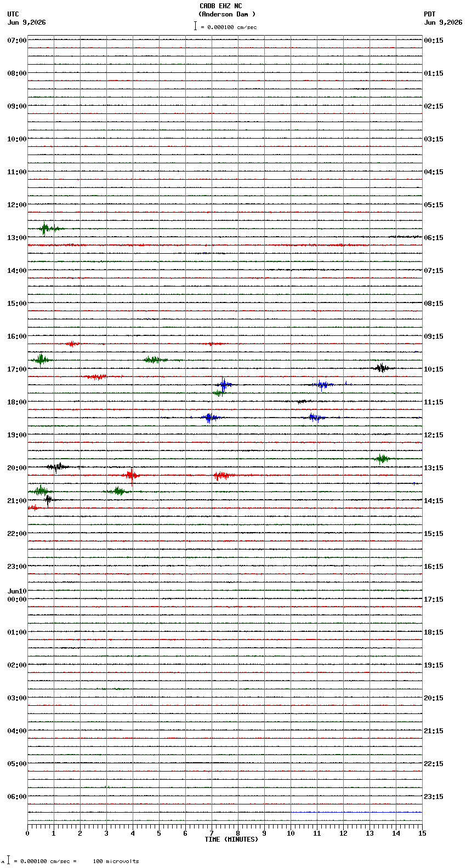Click the PDT label at top right
This screenshot has height=868, width=466.
point(430,14)
